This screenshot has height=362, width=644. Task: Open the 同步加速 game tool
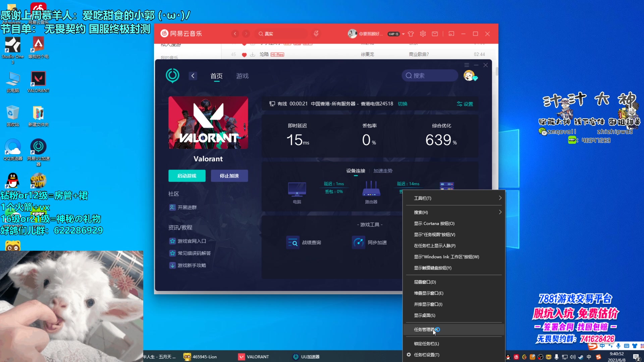coord(369,242)
